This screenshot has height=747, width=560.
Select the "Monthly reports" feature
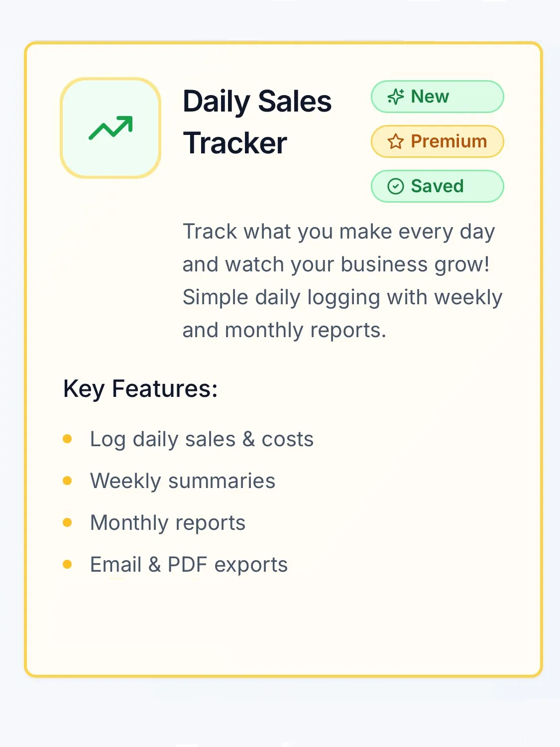click(168, 523)
